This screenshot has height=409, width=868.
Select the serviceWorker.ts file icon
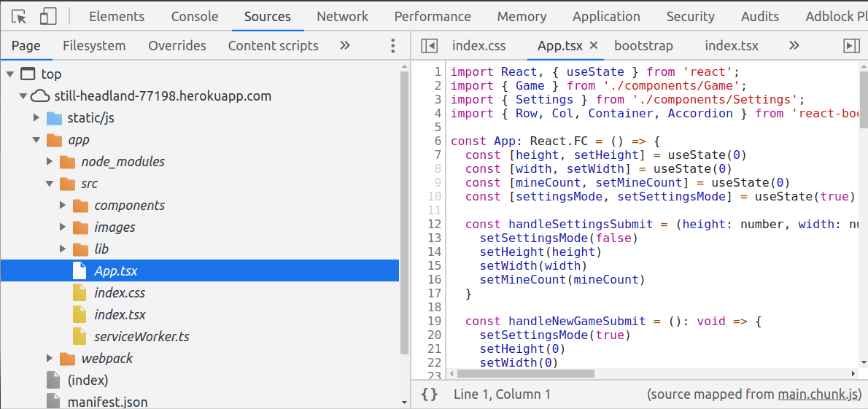(80, 337)
